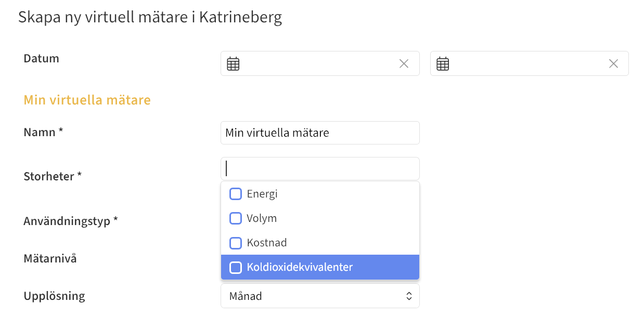Click the Storheter label

click(53, 176)
